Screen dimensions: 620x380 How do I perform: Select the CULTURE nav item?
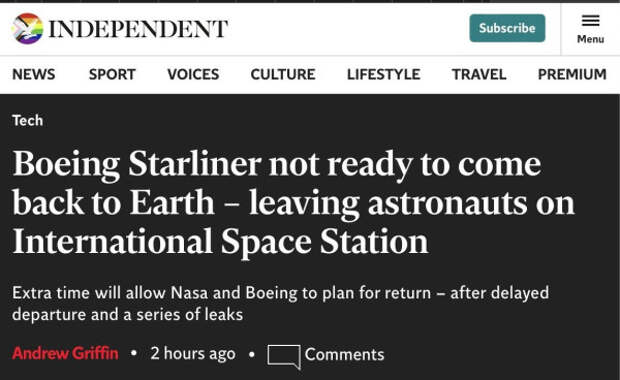(283, 74)
